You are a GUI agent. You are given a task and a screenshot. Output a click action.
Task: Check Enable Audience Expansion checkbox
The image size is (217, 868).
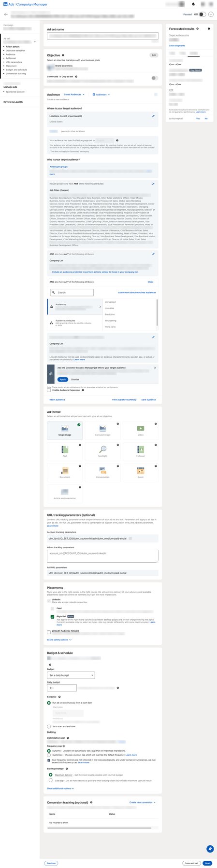click(x=49, y=390)
